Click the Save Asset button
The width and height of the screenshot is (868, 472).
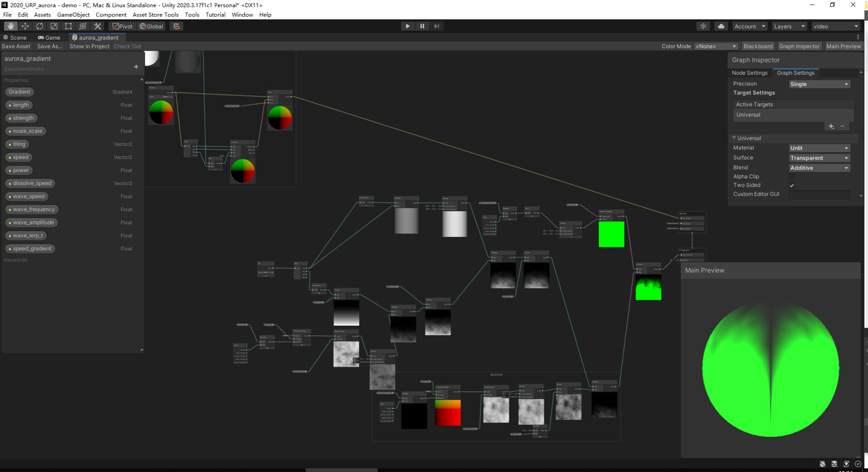(x=16, y=46)
